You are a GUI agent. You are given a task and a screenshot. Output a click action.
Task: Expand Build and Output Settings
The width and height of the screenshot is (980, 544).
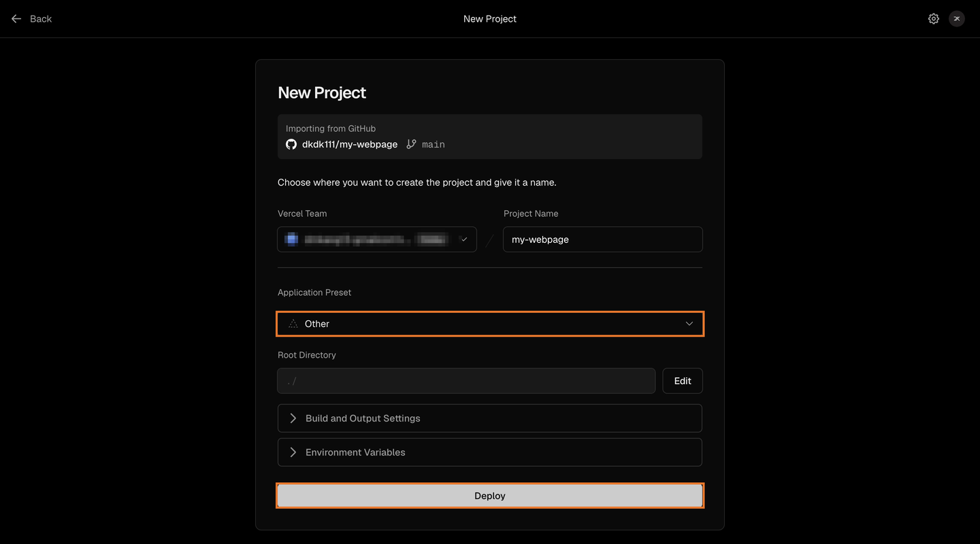pos(490,418)
